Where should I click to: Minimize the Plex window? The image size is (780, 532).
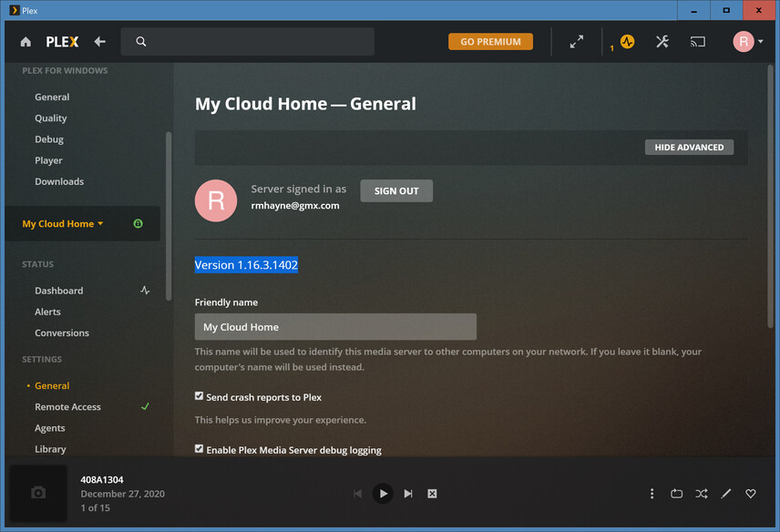coord(693,10)
